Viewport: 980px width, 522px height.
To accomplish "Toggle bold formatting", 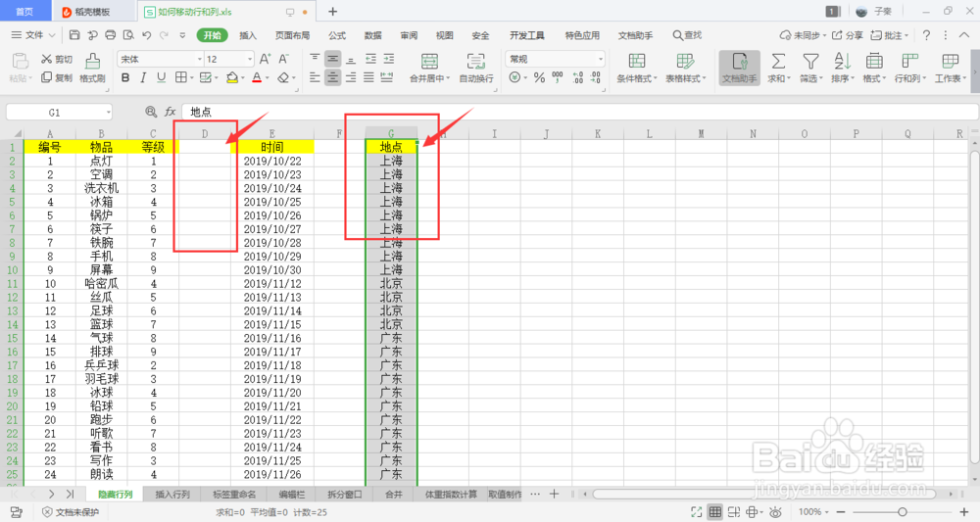I will [125, 77].
